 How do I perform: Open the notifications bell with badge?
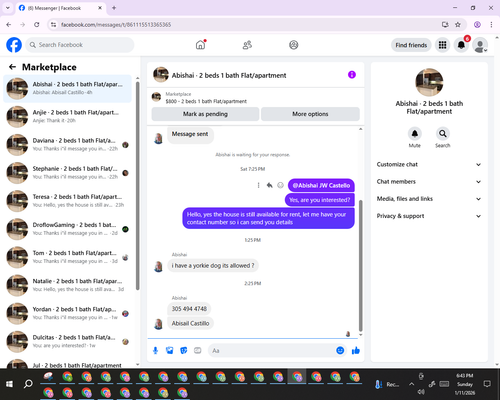click(461, 45)
